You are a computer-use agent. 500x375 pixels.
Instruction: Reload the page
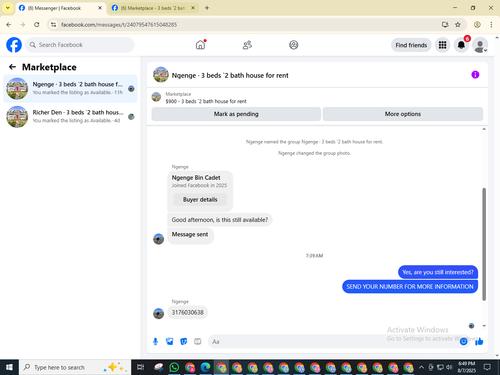click(x=37, y=24)
